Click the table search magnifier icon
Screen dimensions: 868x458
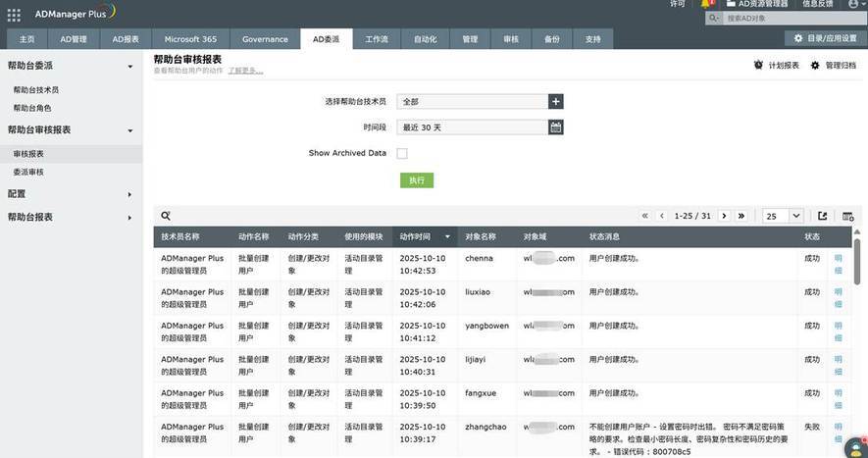pos(166,216)
